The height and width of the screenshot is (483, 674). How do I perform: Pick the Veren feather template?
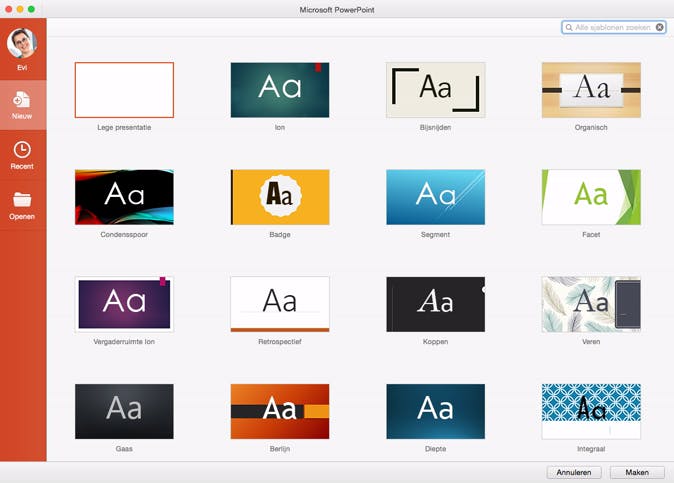point(591,304)
